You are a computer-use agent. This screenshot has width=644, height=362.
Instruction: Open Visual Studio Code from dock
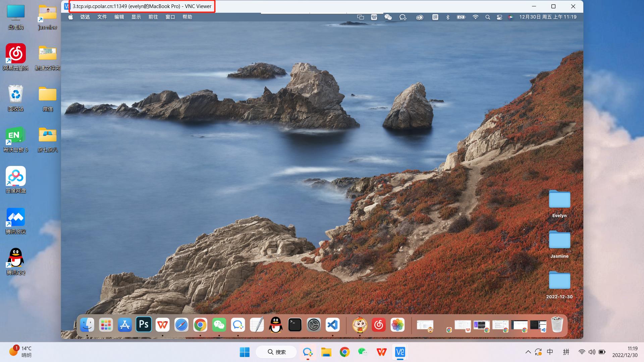(x=333, y=324)
